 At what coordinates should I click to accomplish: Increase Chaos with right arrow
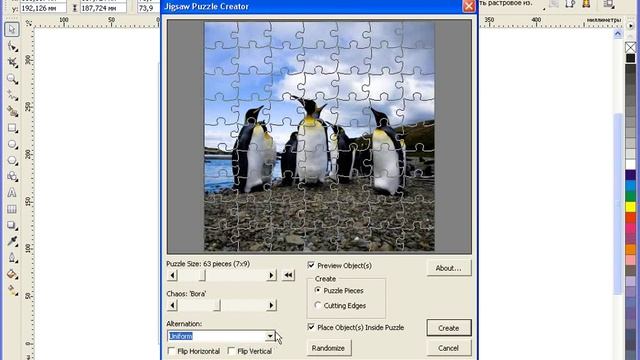271,305
